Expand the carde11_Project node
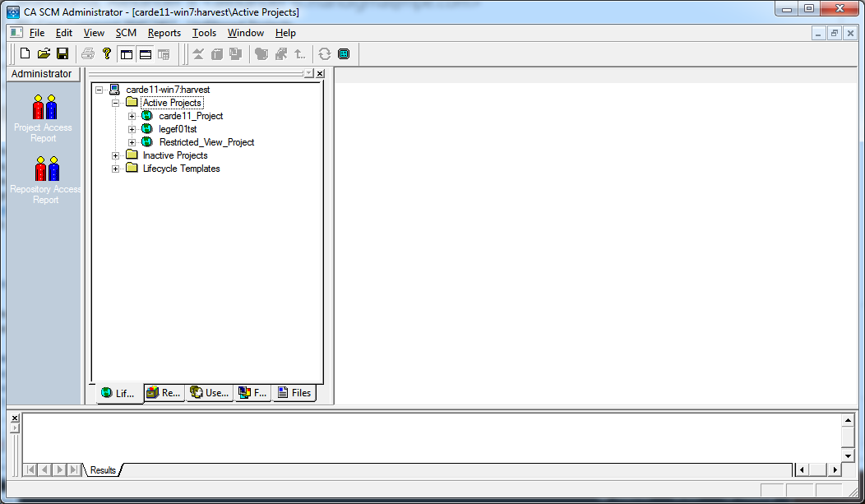Screen dimensions: 865x504 click(x=132, y=117)
